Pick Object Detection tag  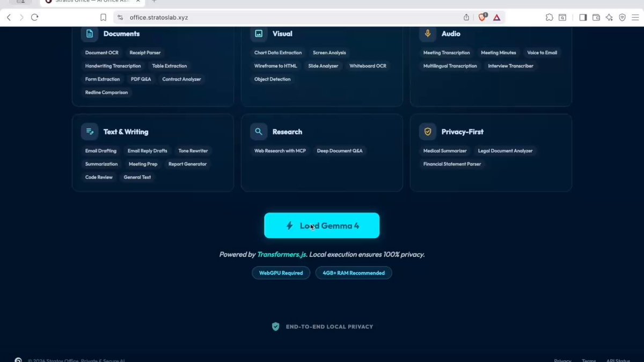click(x=272, y=79)
